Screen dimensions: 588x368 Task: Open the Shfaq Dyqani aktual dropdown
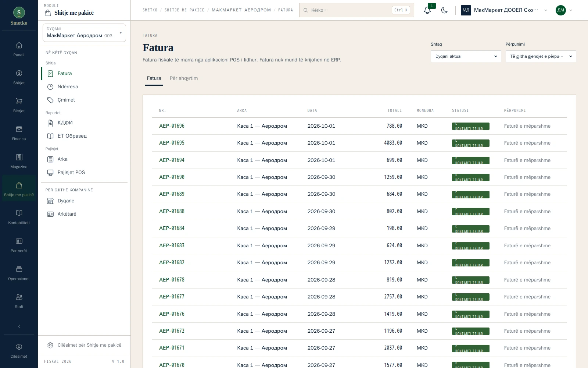466,56
